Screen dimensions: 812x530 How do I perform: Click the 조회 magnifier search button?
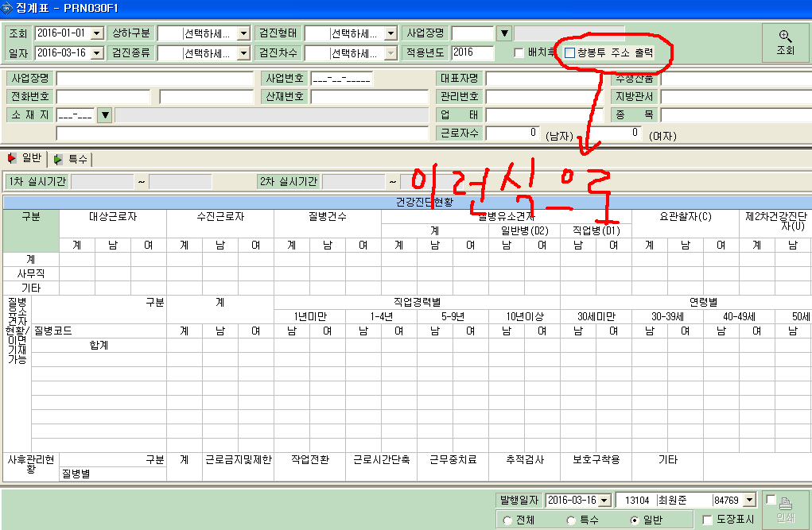(x=785, y=43)
